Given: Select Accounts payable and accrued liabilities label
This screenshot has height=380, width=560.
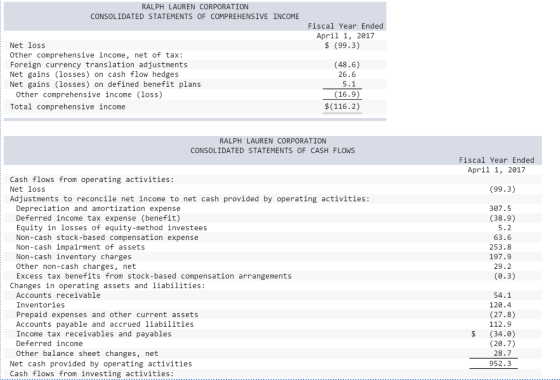Looking at the screenshot, I should click(105, 324).
